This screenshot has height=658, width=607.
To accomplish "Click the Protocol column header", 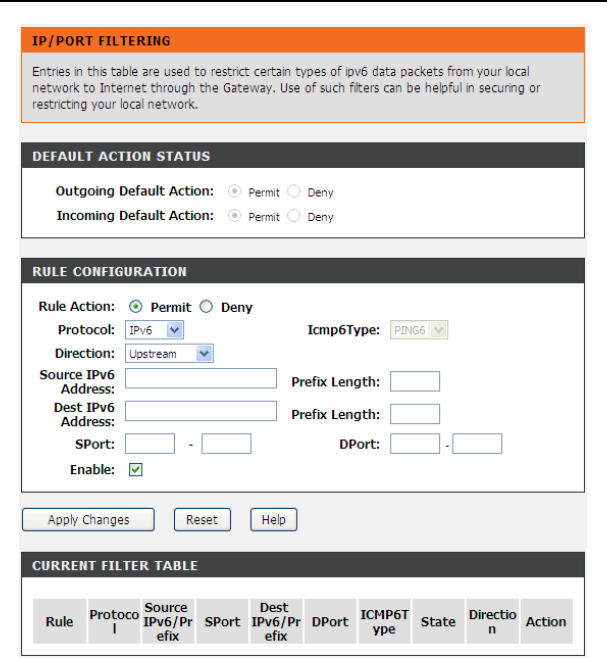I will (114, 621).
